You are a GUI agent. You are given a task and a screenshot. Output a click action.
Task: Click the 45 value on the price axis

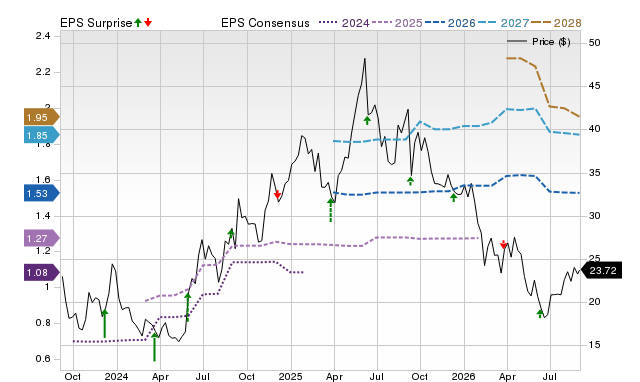pos(595,86)
